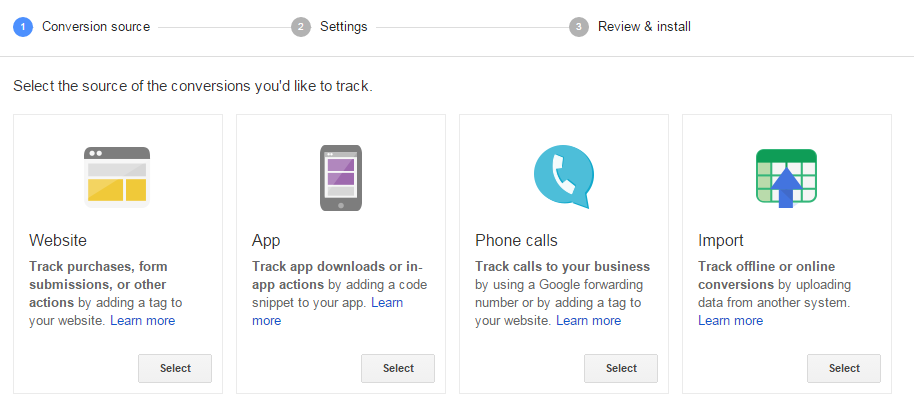Click the Website browser window icon
This screenshot has width=914, height=414.
click(x=117, y=177)
